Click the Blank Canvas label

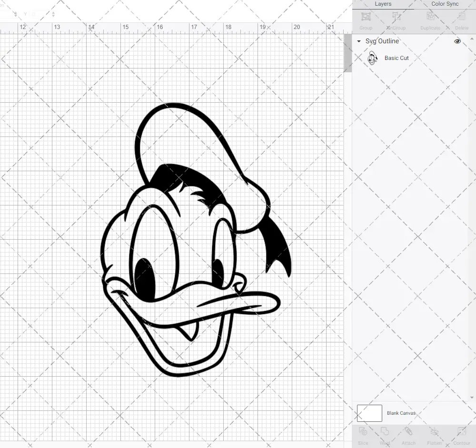click(x=401, y=413)
